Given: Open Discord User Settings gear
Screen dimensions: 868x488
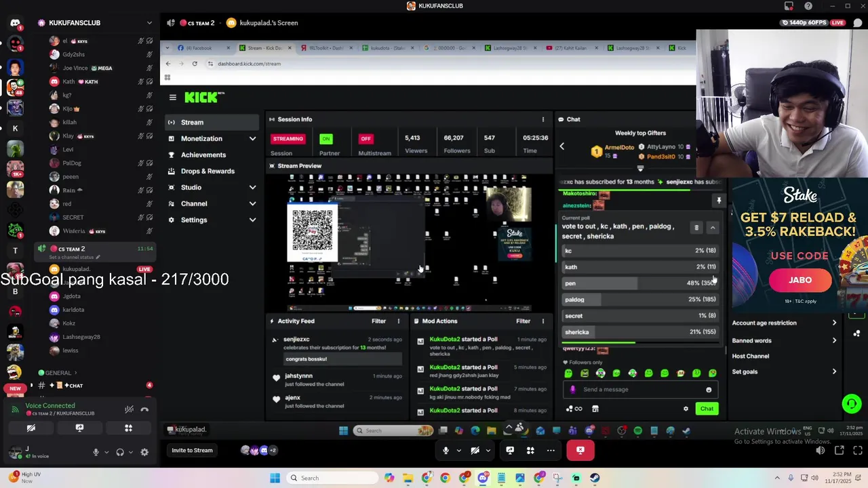Looking at the screenshot, I should click(x=144, y=453).
